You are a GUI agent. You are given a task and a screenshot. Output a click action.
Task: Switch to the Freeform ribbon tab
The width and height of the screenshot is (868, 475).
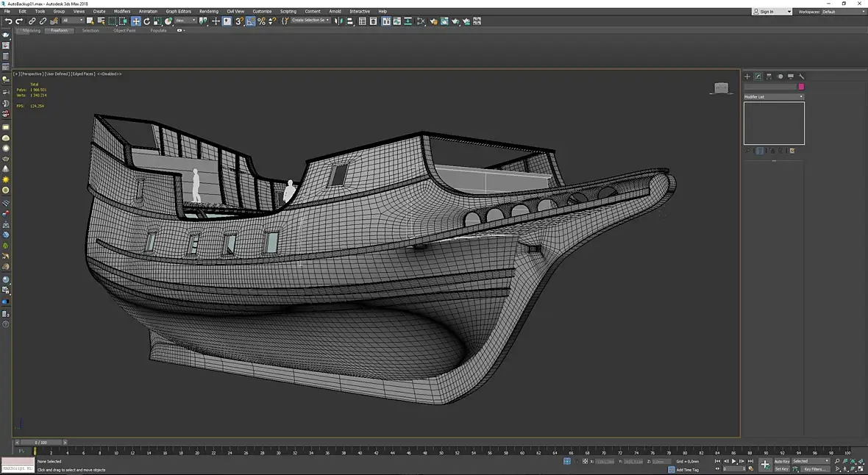point(59,31)
